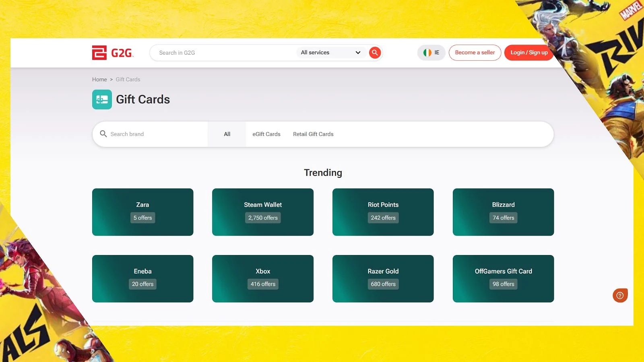The height and width of the screenshot is (362, 644).
Task: Click the 242 offers badge
Action: click(383, 218)
